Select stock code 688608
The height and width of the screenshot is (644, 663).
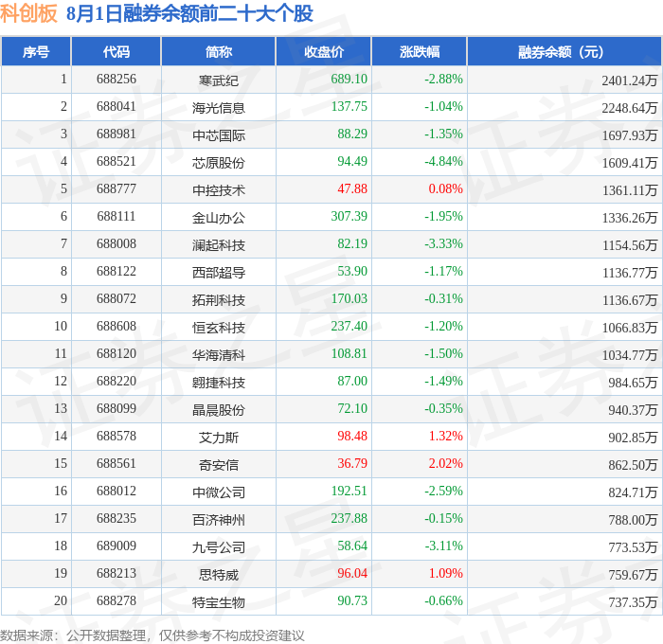[x=116, y=327]
